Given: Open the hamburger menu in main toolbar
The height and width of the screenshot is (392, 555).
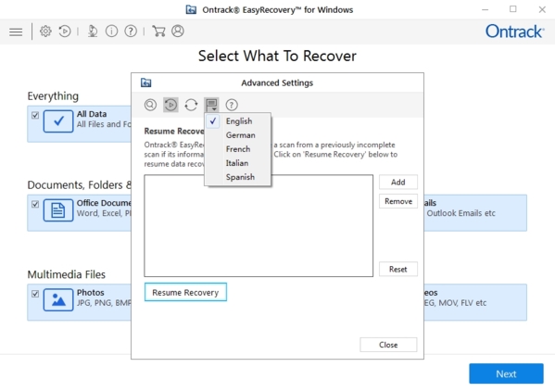Looking at the screenshot, I should [x=16, y=32].
